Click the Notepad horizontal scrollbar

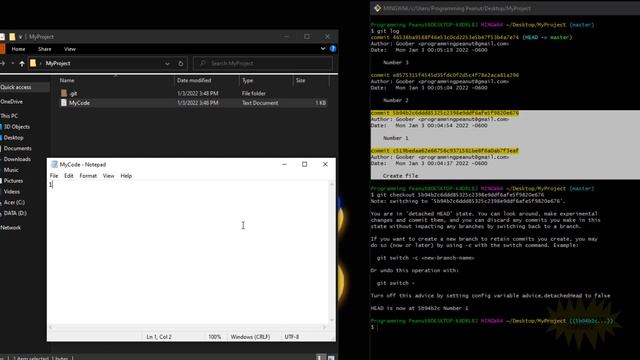click(x=188, y=327)
